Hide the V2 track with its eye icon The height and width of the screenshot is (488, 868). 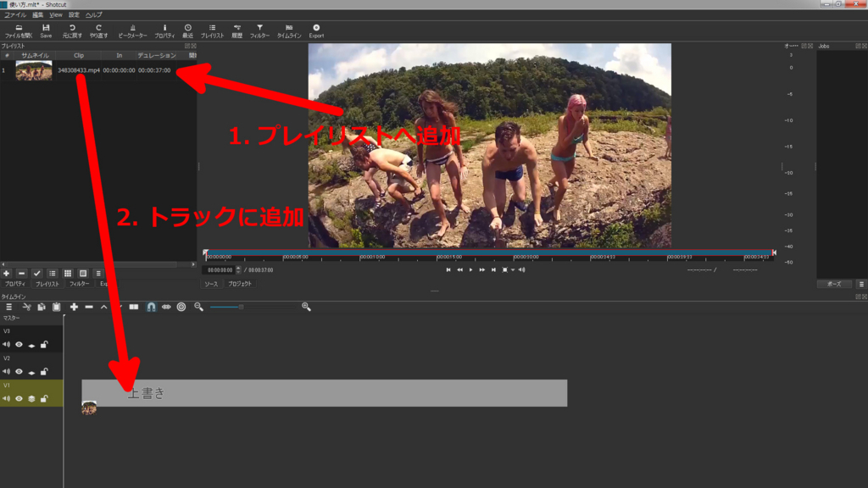click(19, 370)
